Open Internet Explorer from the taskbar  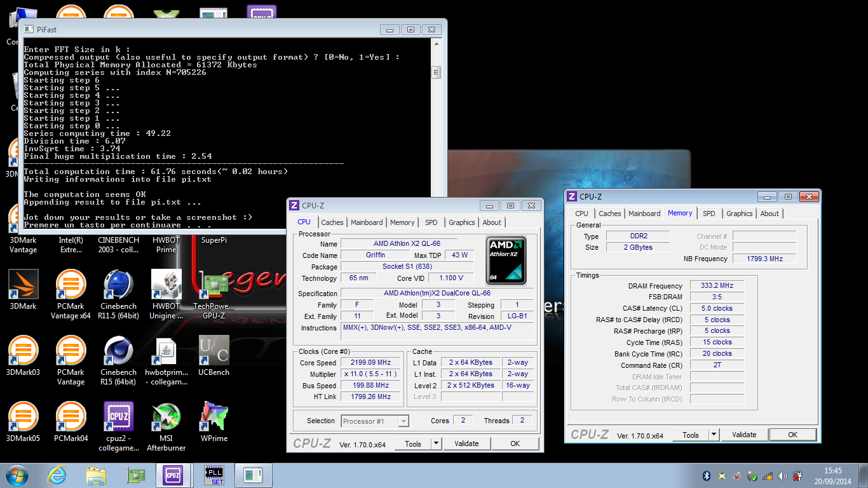pos(57,475)
